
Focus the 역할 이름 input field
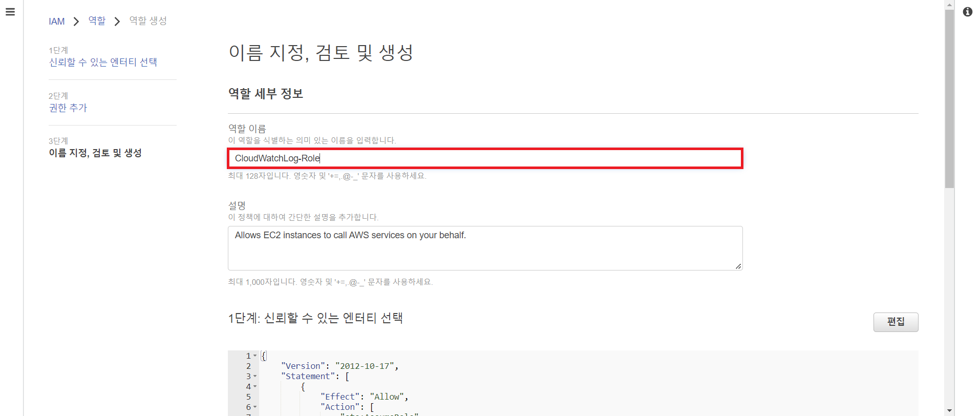coord(485,158)
